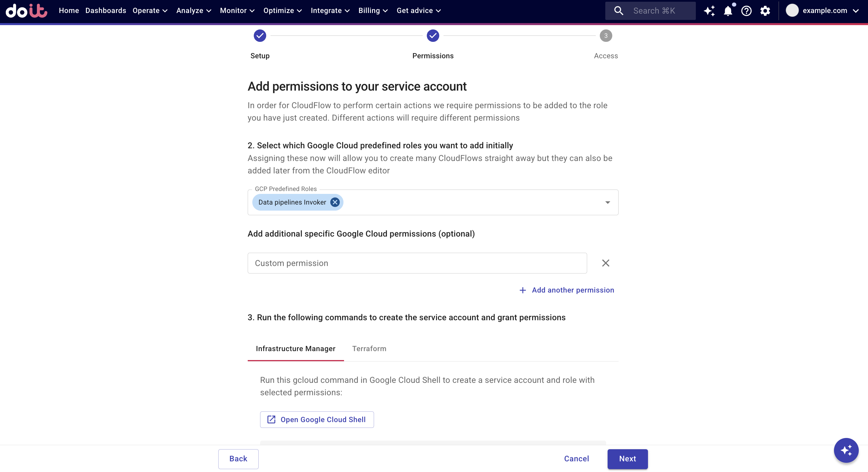Clear the custom permission row
Screen dimensions: 868x472
click(x=606, y=263)
